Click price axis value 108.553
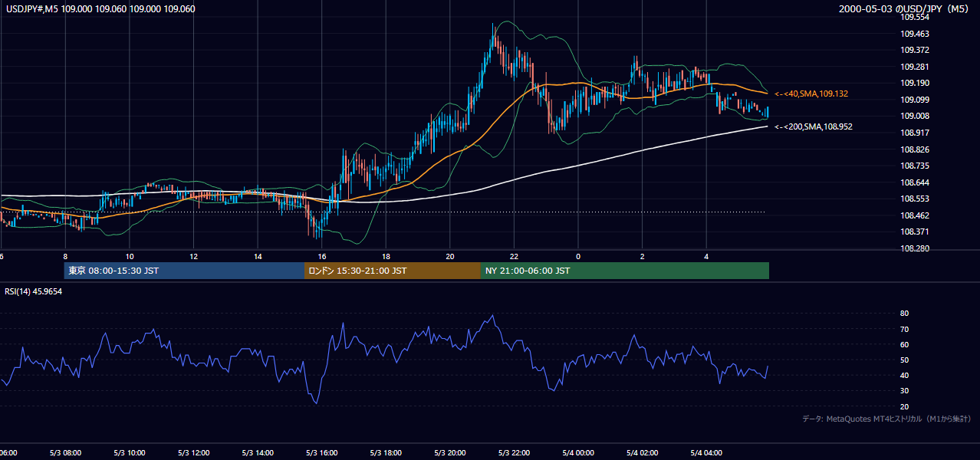The height and width of the screenshot is (460, 980). pyautogui.click(x=915, y=199)
